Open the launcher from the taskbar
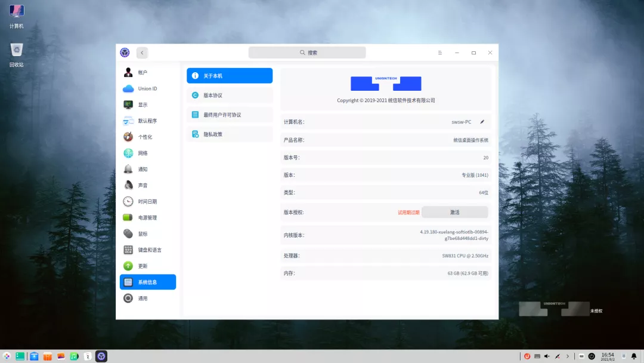 coord(7,356)
